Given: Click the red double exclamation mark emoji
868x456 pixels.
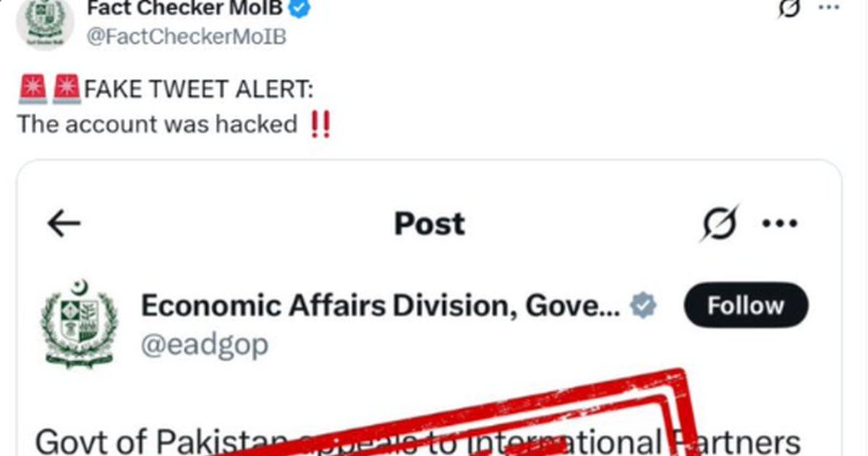Looking at the screenshot, I should 319,124.
